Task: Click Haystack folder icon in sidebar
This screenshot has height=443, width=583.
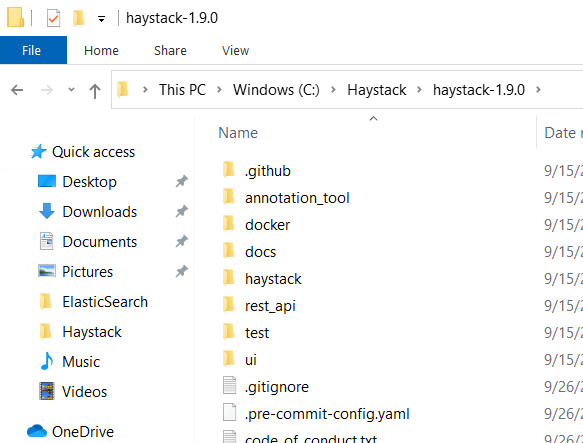Action: (46, 331)
